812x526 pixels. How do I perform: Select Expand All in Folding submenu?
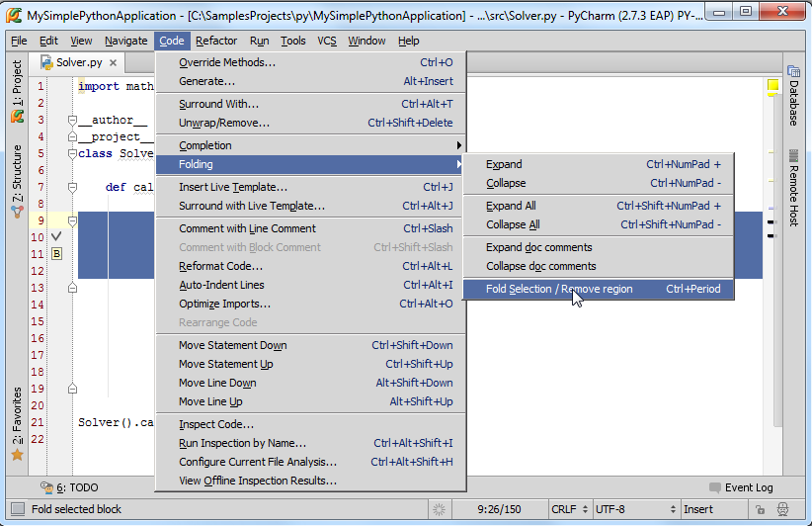tap(599, 206)
